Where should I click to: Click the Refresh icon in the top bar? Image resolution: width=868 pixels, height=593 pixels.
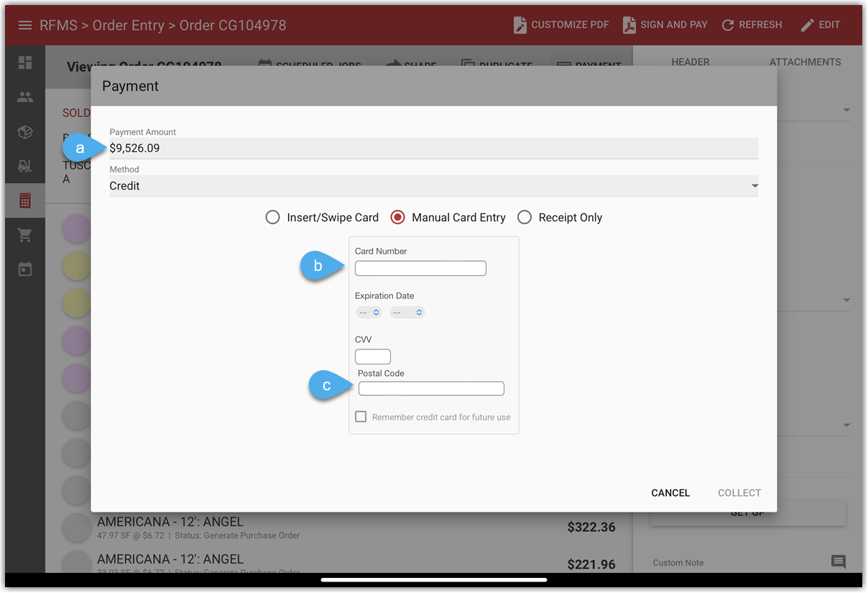tap(727, 24)
